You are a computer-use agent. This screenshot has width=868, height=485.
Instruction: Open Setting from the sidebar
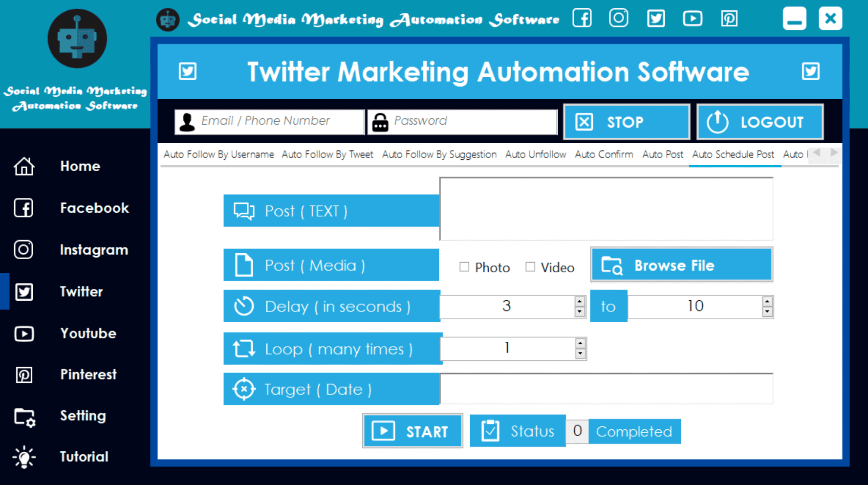tap(83, 416)
